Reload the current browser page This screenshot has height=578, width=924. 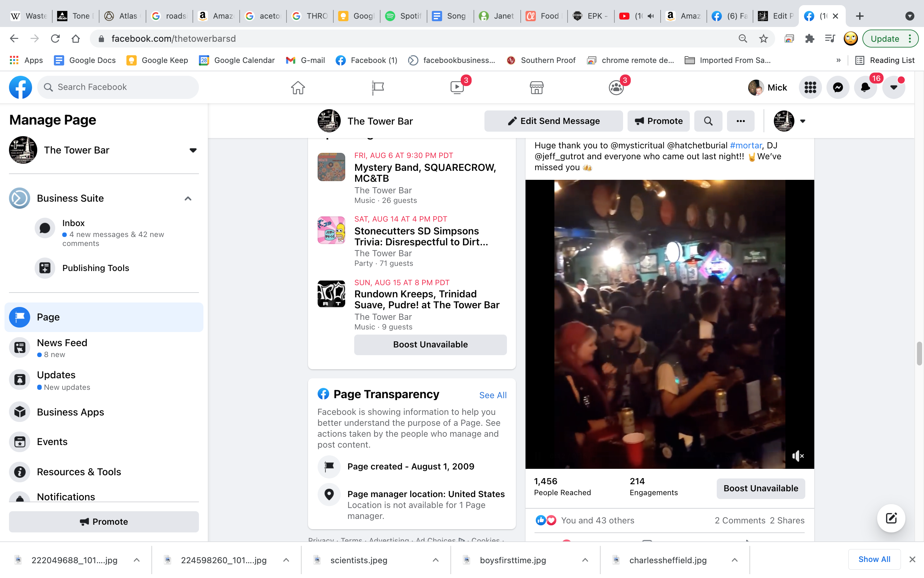coord(56,39)
